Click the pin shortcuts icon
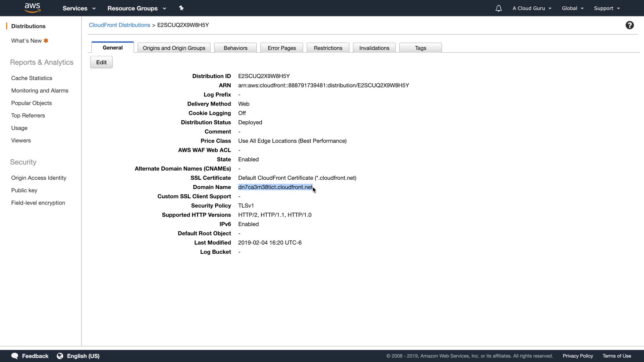This screenshot has width=644, height=362. [181, 8]
